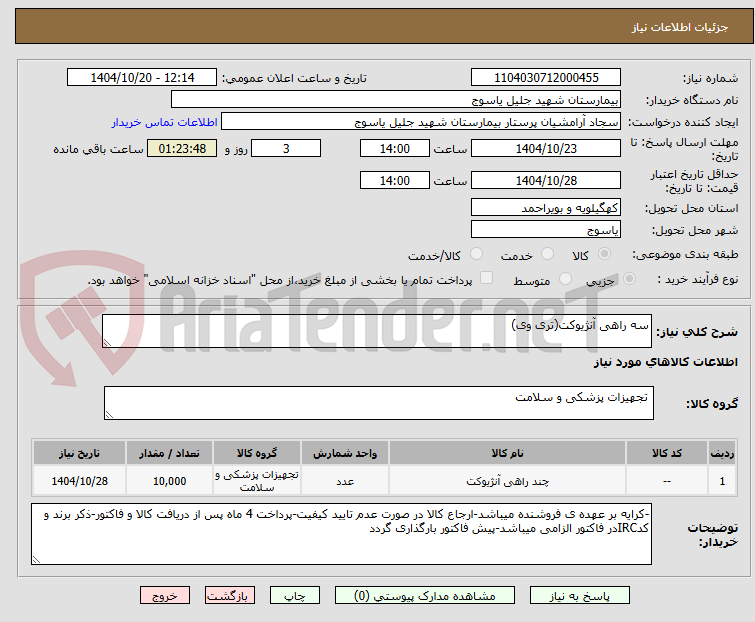This screenshot has width=755, height=622.
Task: Click the تاریخ نیاز column header
Action: click(x=79, y=453)
